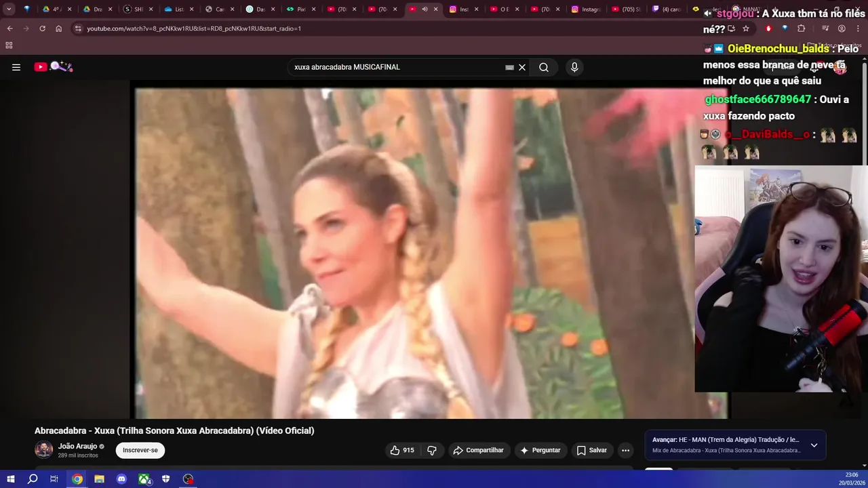This screenshot has width=868, height=488.
Task: Open the João Araujo channel name
Action: point(77,446)
